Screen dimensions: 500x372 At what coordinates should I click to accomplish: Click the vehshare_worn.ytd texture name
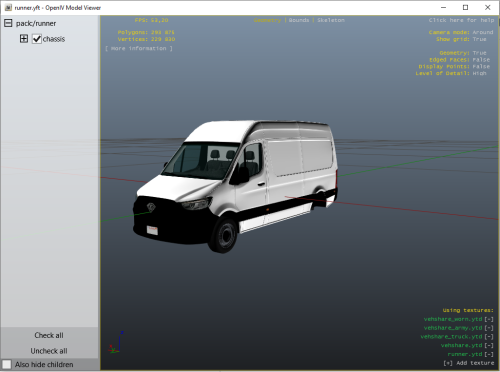pos(453,319)
